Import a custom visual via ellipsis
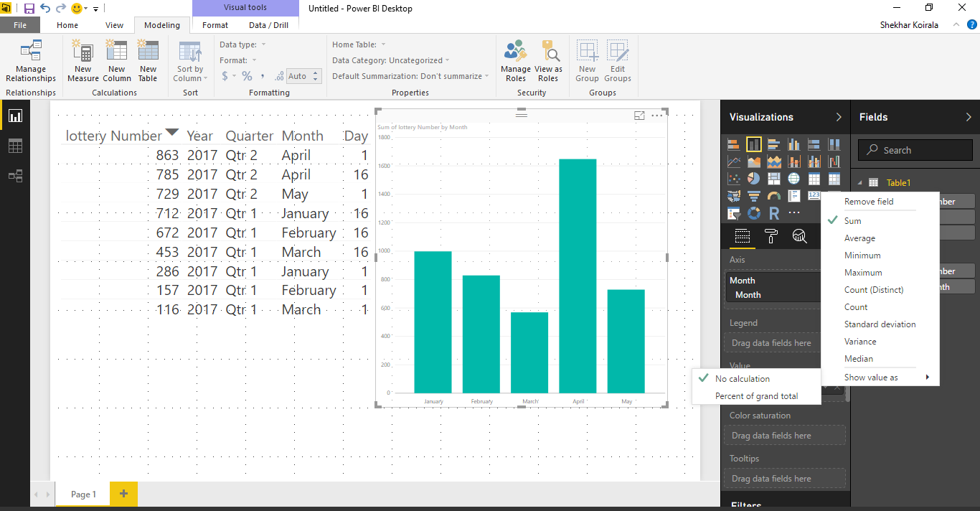Image resolution: width=980 pixels, height=511 pixels. [793, 213]
